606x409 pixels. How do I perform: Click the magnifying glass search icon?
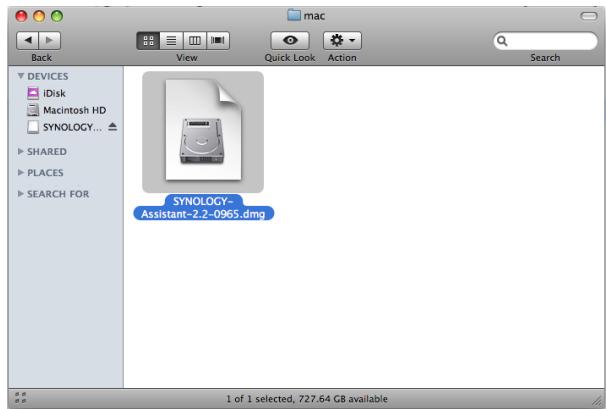[502, 41]
